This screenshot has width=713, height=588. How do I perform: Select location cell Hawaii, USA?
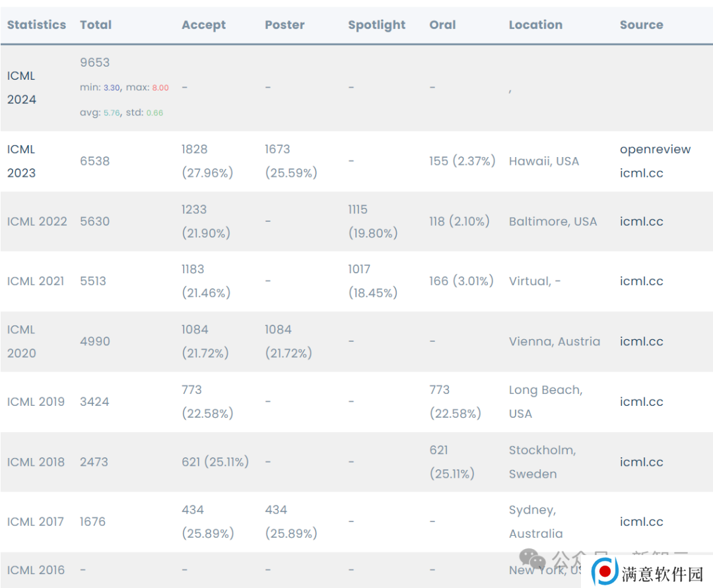(544, 161)
